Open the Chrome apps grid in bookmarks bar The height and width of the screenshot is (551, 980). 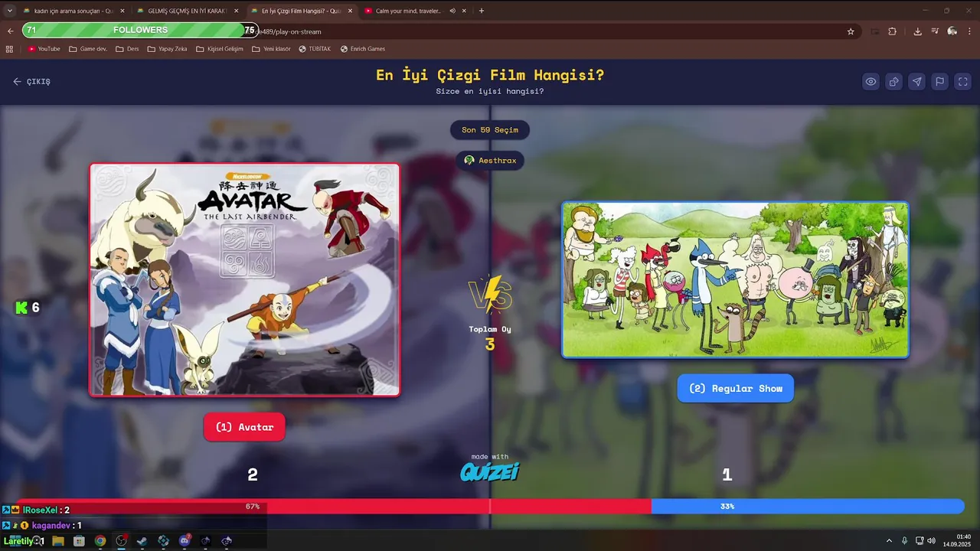[x=9, y=49]
